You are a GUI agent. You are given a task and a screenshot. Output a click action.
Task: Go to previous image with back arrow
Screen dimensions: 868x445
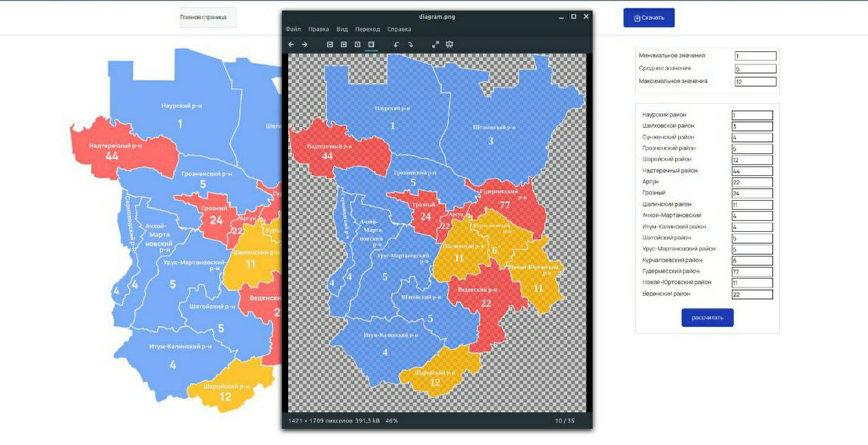pyautogui.click(x=291, y=44)
